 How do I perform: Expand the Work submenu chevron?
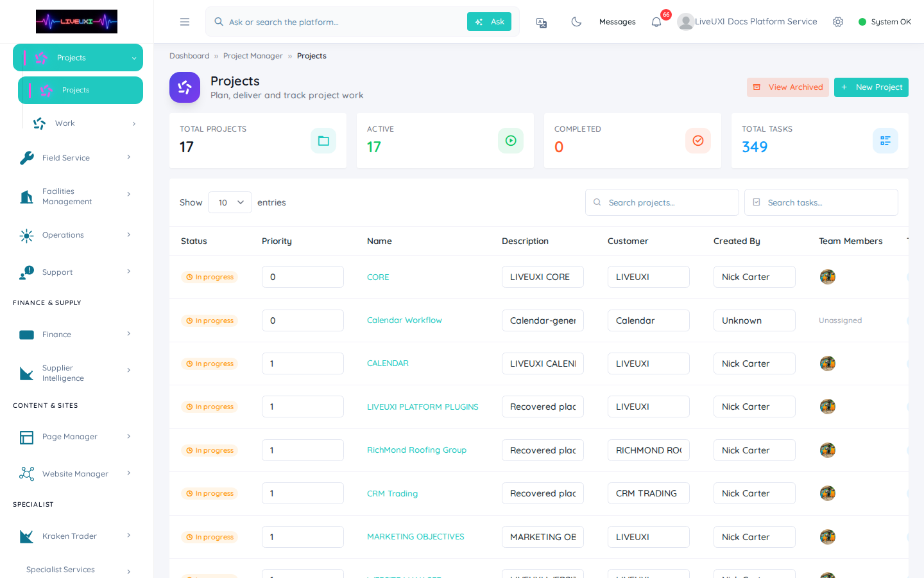134,124
